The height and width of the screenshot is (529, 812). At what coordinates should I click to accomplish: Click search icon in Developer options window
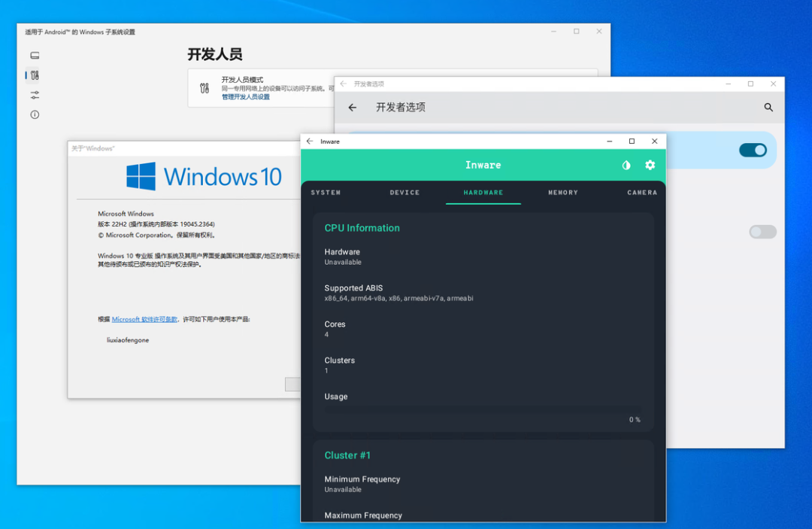pos(768,108)
